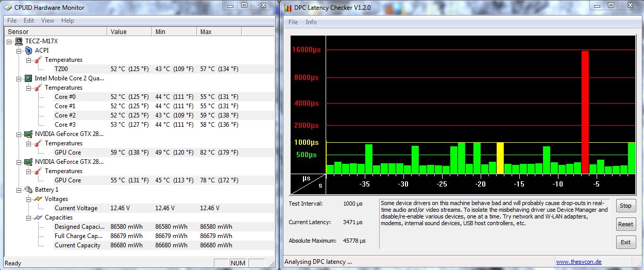Click the tall red latency bar in the graph
644x270 pixels.
[x=585, y=112]
